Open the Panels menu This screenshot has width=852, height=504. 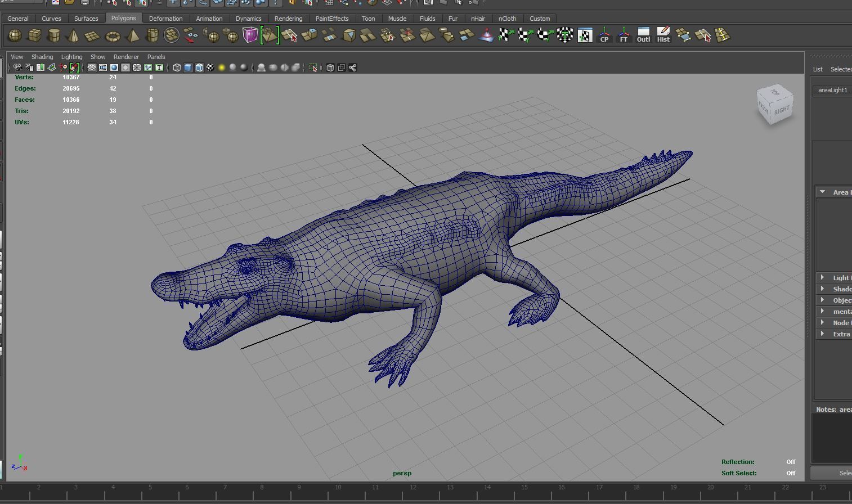pos(156,57)
